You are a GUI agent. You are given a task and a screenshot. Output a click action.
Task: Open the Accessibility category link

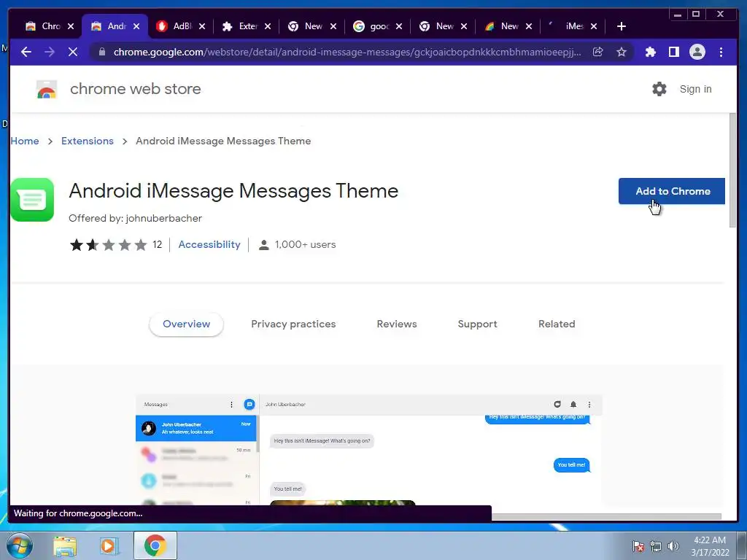point(209,244)
